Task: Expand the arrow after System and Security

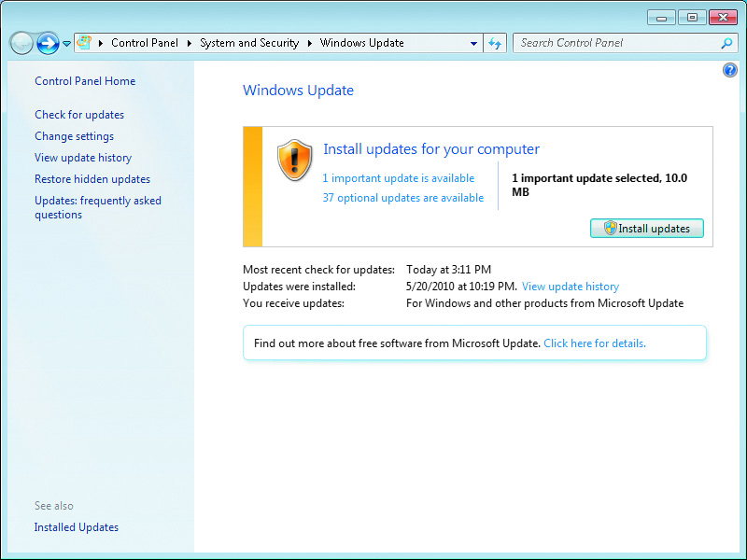Action: (310, 43)
